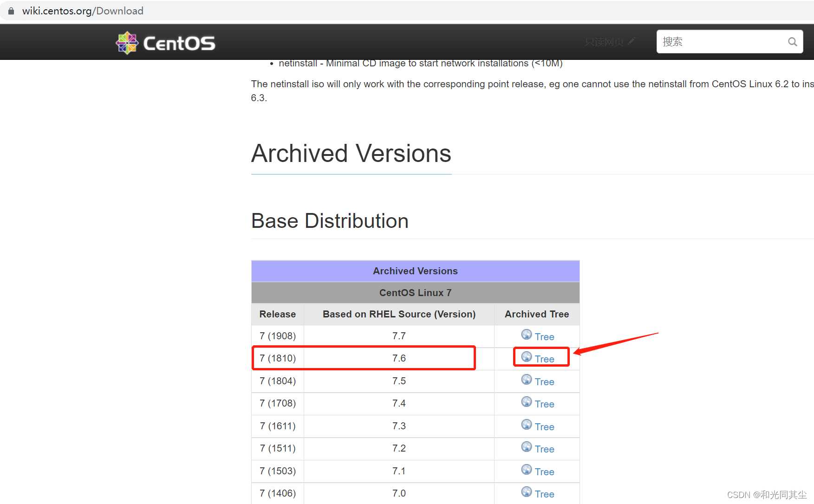
Task: Click the lock icon in address bar
Action: coord(11,11)
